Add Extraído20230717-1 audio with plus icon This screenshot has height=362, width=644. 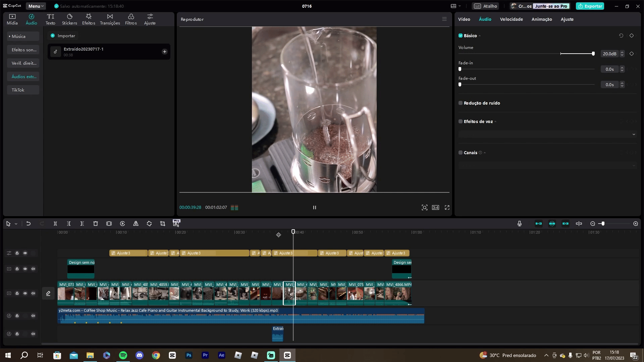pyautogui.click(x=164, y=52)
